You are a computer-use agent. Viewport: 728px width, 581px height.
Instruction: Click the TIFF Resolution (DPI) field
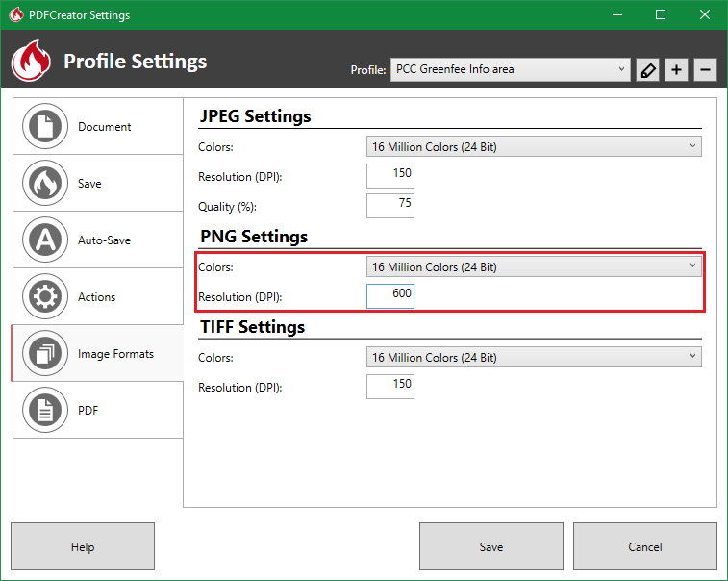click(x=390, y=386)
